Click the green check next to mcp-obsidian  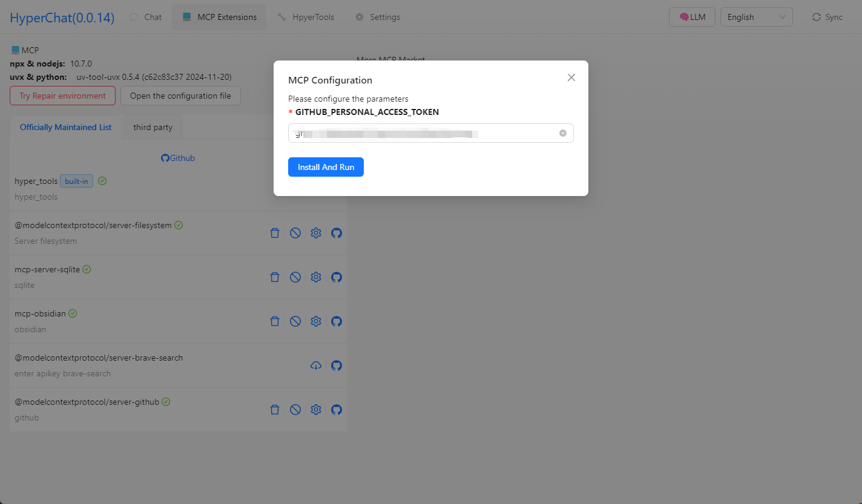click(73, 313)
